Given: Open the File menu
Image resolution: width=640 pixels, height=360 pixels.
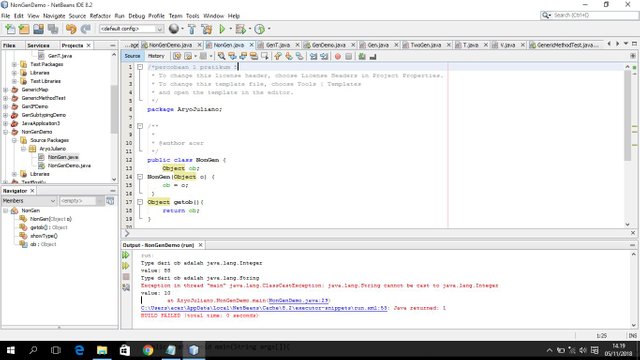Looking at the screenshot, I should 5,16.
